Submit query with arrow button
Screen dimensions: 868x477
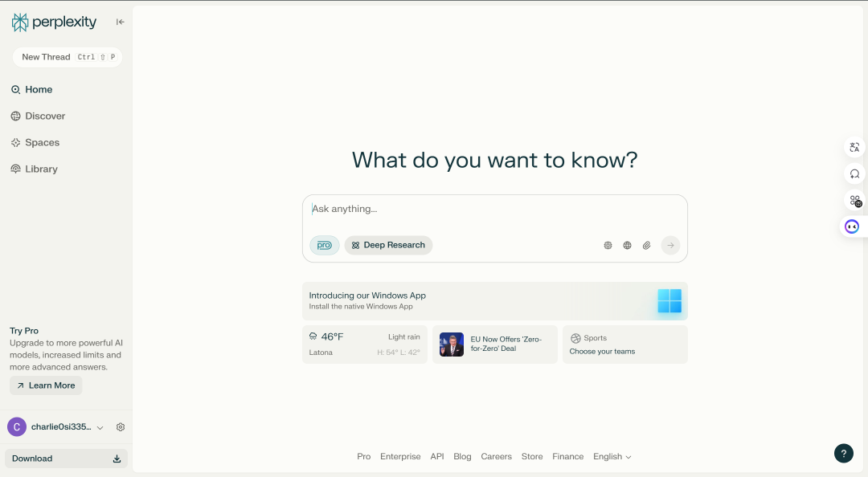tap(670, 245)
